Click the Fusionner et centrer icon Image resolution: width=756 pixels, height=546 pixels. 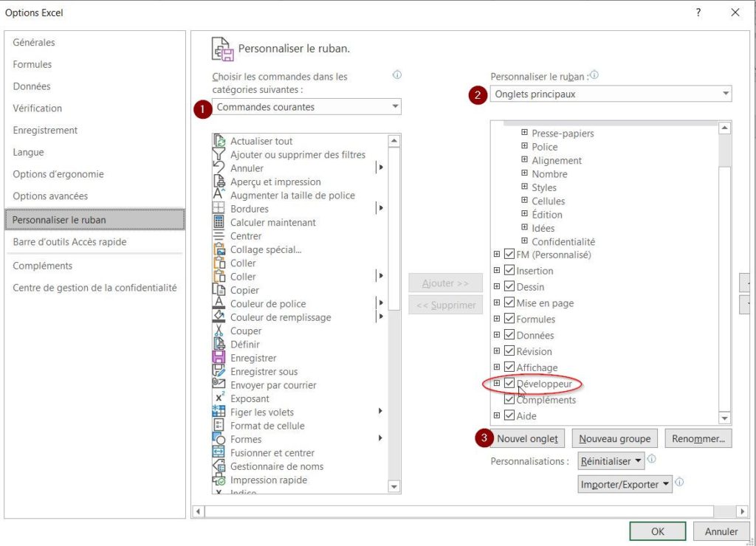pyautogui.click(x=219, y=452)
